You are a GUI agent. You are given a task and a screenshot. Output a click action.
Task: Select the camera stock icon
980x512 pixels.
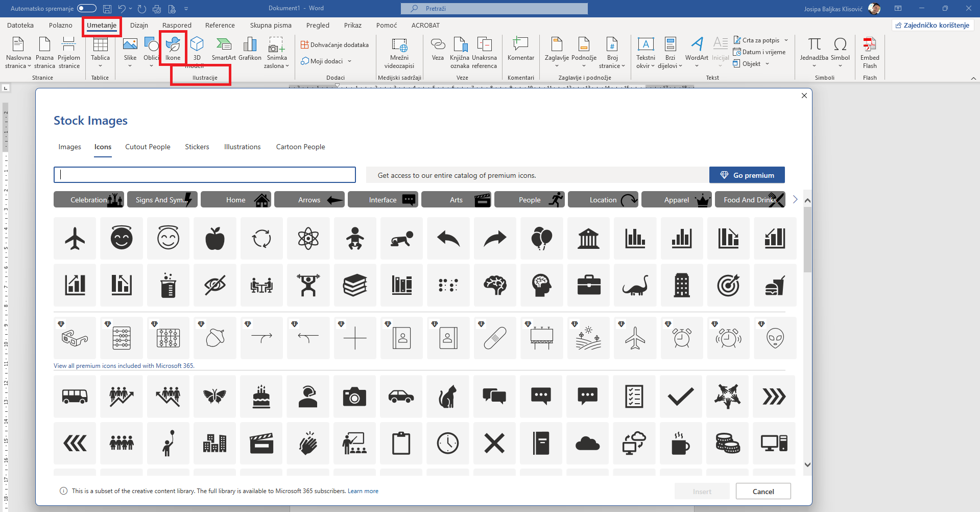[354, 397]
